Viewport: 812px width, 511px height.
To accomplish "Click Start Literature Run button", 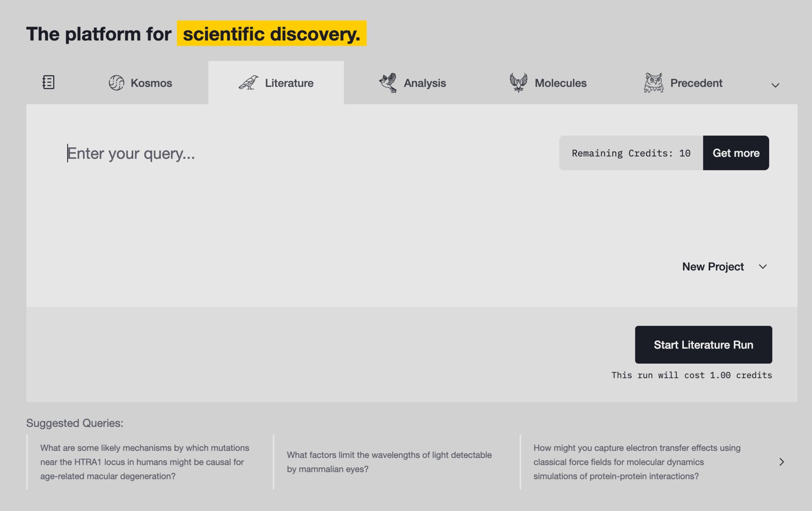I will click(x=703, y=344).
